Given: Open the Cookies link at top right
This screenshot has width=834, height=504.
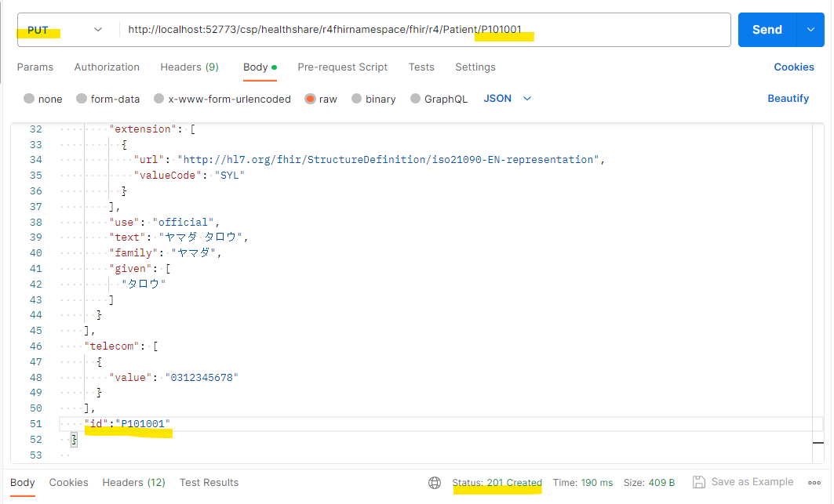Looking at the screenshot, I should [x=794, y=67].
